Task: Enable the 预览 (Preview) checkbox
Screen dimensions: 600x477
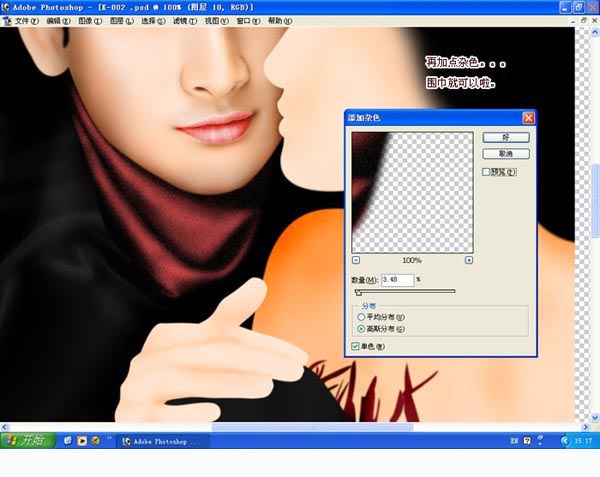Action: (x=486, y=172)
